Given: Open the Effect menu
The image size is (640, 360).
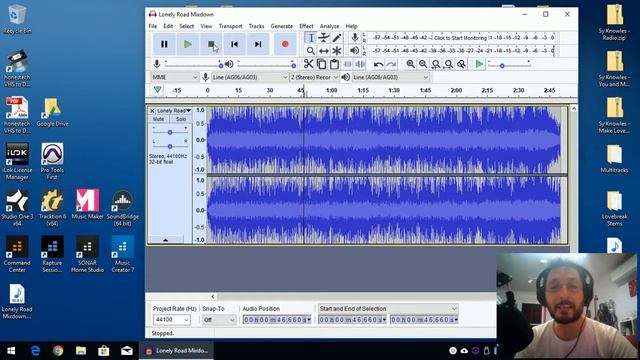Looking at the screenshot, I should coord(306,26).
